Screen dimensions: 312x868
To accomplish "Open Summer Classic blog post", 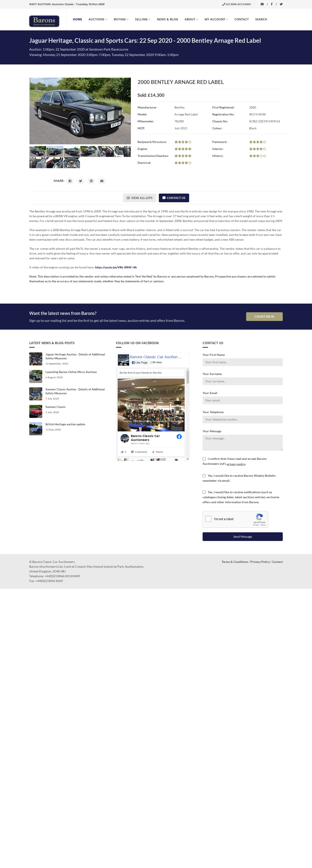I will pyautogui.click(x=55, y=407).
